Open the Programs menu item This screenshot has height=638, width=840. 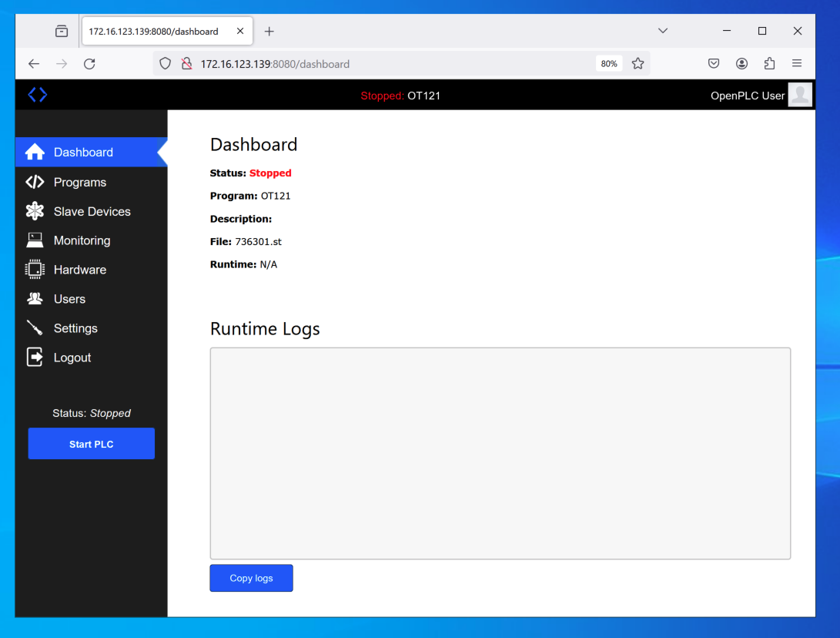[x=91, y=183]
